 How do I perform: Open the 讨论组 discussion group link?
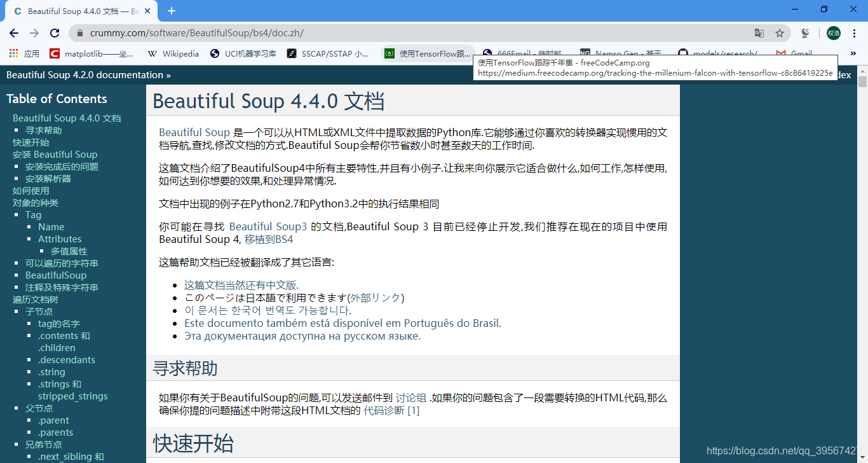click(411, 398)
